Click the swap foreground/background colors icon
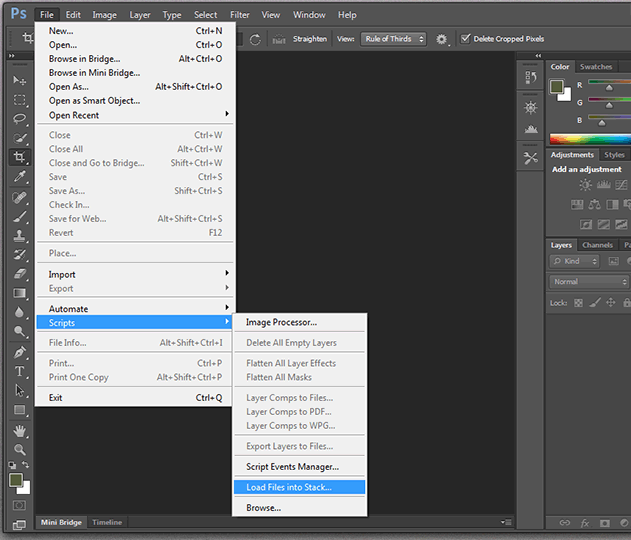Screen dimensions: 631x540 click(25, 465)
